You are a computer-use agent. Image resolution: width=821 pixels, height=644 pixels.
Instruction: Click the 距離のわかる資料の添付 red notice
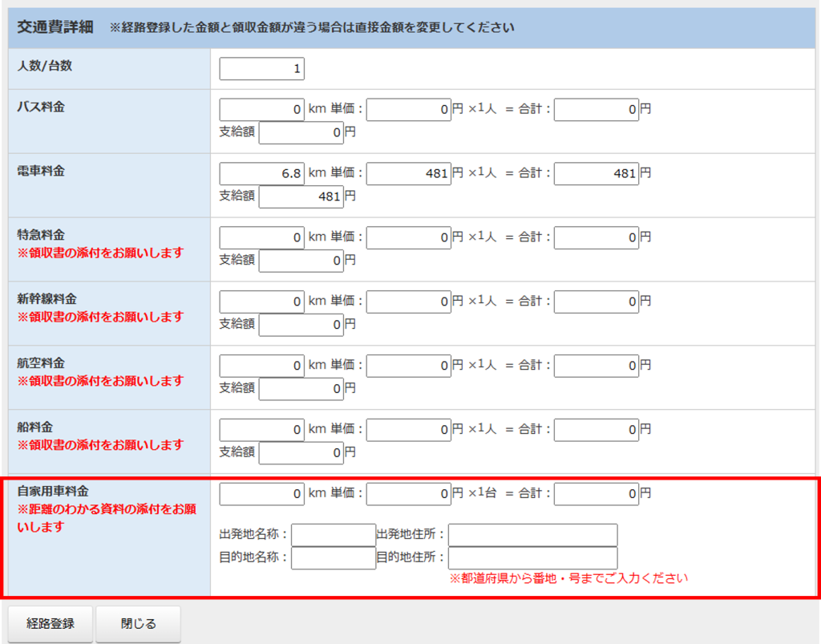(x=107, y=518)
